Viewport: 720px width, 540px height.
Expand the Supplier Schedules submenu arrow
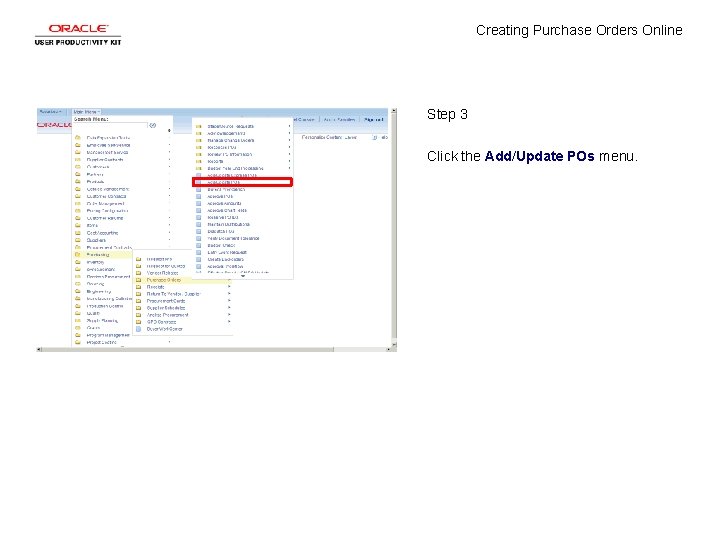(x=229, y=308)
